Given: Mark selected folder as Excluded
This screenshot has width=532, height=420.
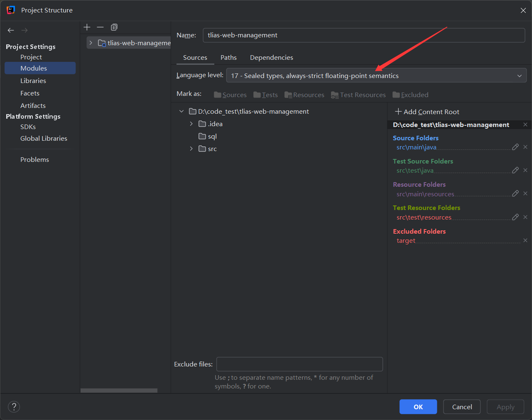Looking at the screenshot, I should (x=410, y=95).
